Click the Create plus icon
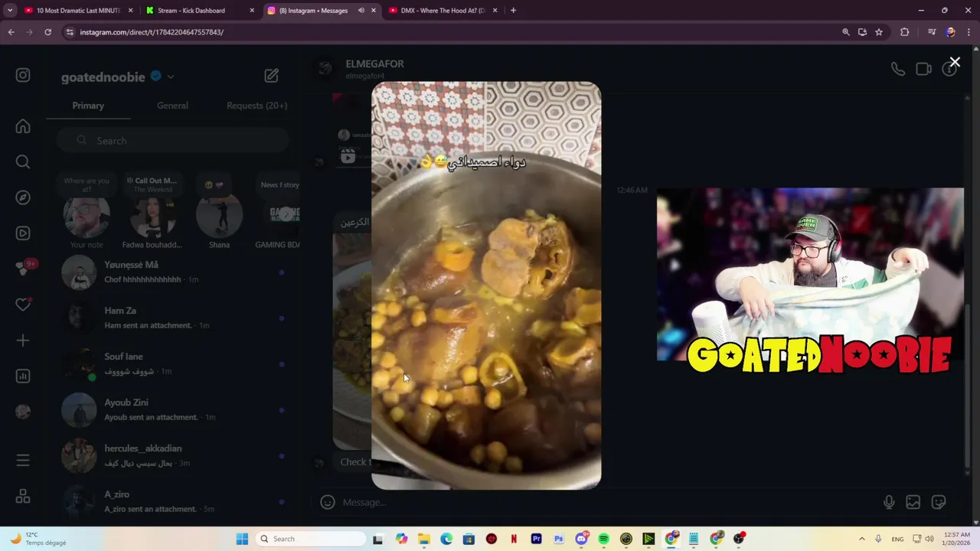 (23, 341)
